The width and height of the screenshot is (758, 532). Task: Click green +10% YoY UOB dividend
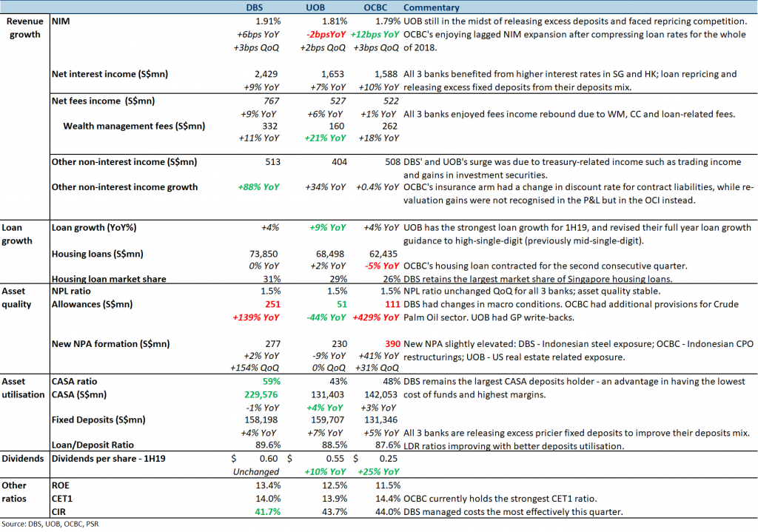point(325,471)
